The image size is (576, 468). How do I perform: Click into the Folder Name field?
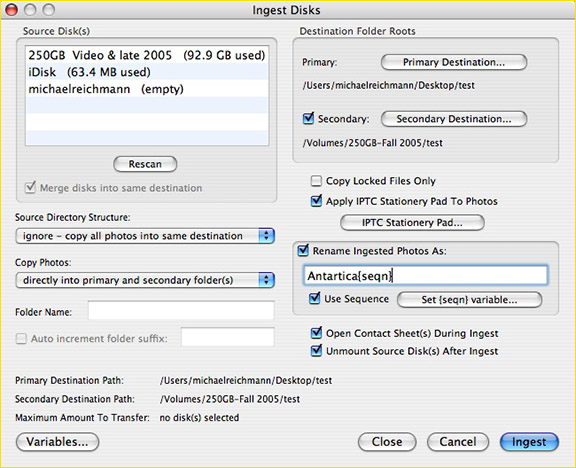click(x=181, y=311)
